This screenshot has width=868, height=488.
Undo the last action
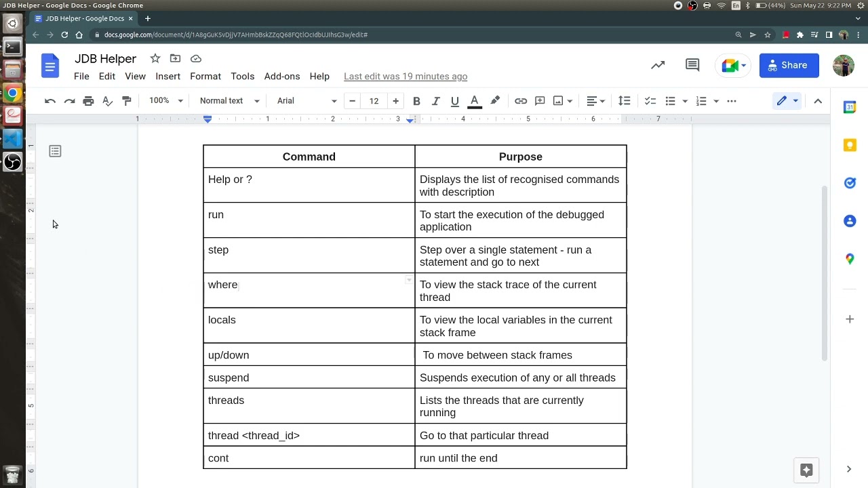click(x=50, y=101)
